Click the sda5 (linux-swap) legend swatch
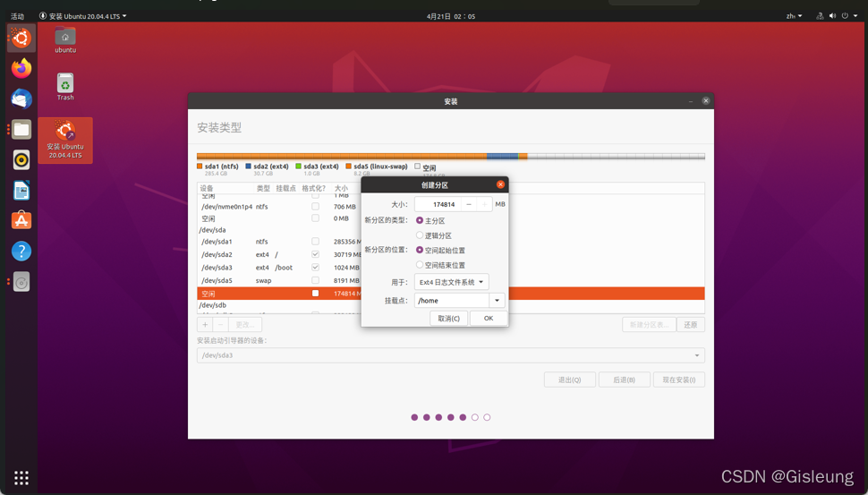 click(x=348, y=166)
